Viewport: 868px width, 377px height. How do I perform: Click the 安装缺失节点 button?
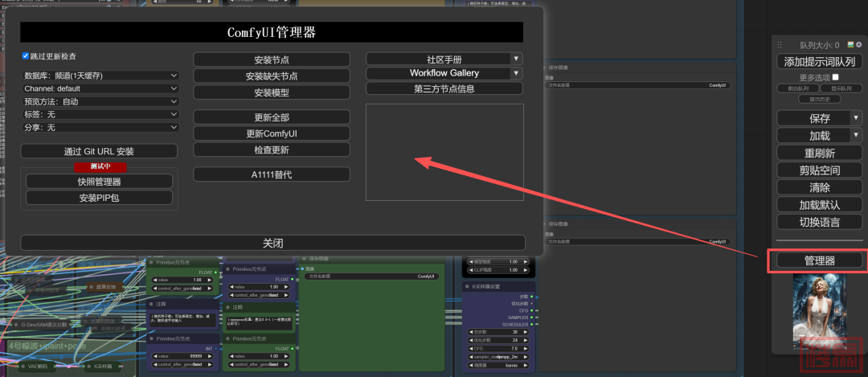tap(272, 76)
